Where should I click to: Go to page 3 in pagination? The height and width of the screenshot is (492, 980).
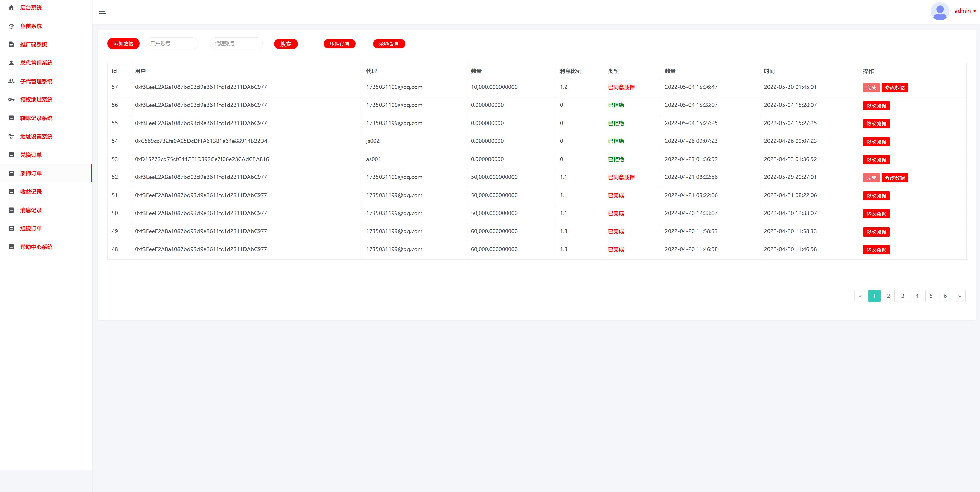pos(903,296)
